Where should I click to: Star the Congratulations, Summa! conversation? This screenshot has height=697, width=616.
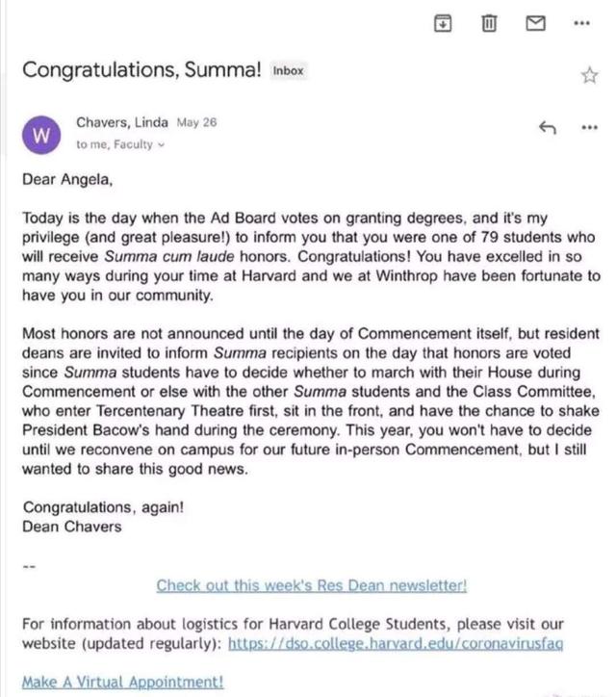[x=590, y=75]
